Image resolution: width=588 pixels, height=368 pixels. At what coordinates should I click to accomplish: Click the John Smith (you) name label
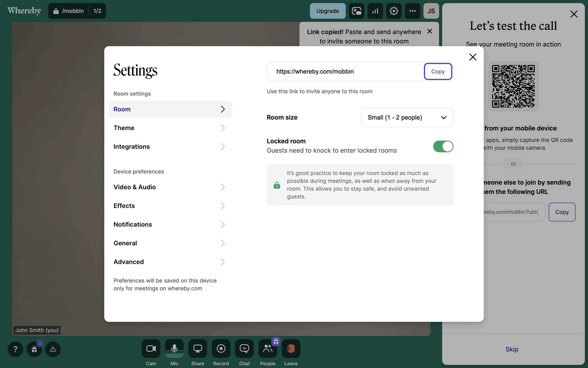(x=37, y=330)
